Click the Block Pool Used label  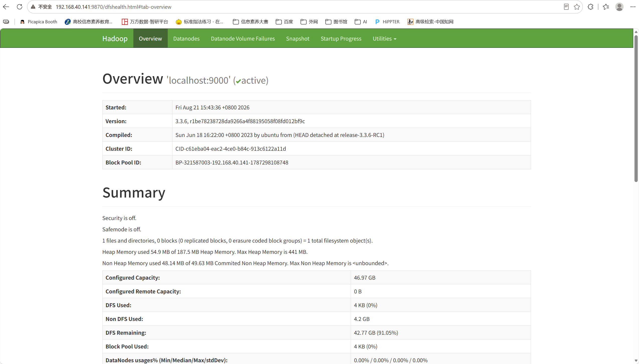click(127, 346)
